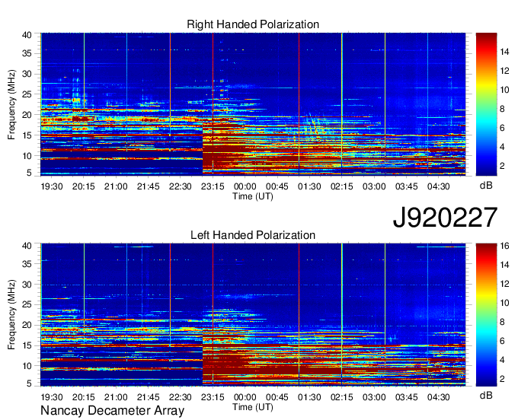Click the 03:00 time tick on top plot
The image size is (518, 420).
point(374,186)
